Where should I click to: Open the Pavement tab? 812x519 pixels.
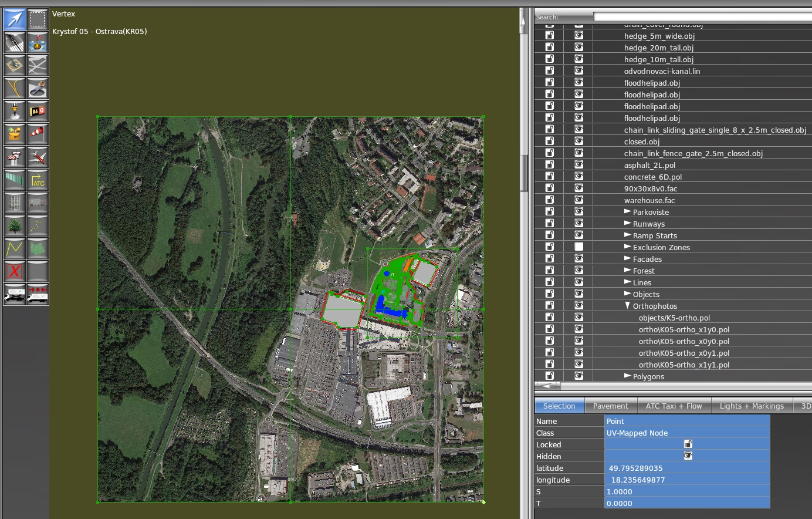tap(610, 406)
